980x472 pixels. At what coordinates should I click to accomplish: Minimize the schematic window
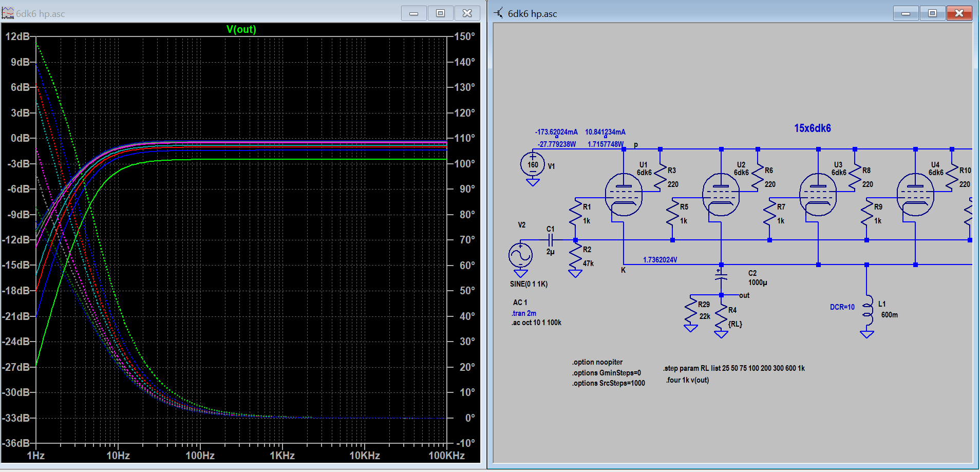pos(906,13)
